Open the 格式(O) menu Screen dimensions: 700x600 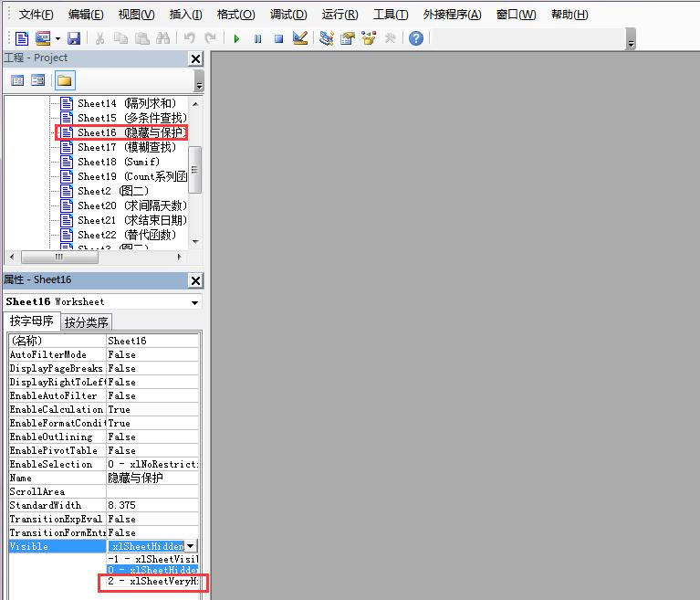235,15
